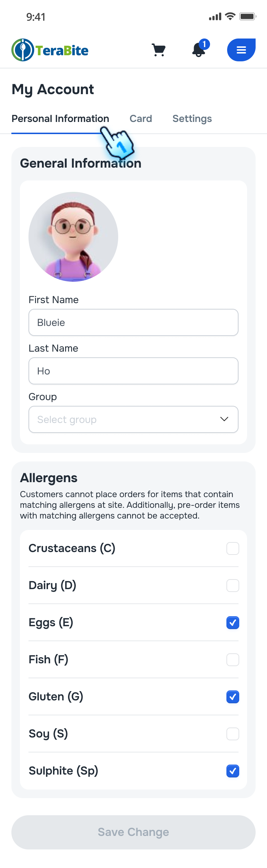Viewport: 267px width, 868px height.
Task: Switch to the Settings tab
Action: click(x=192, y=119)
